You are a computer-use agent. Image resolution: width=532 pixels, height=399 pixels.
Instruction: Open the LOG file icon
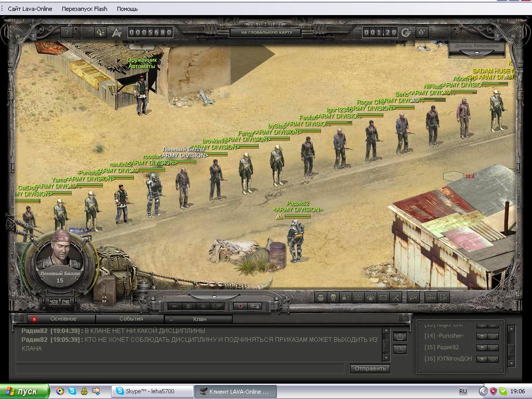pos(444,298)
